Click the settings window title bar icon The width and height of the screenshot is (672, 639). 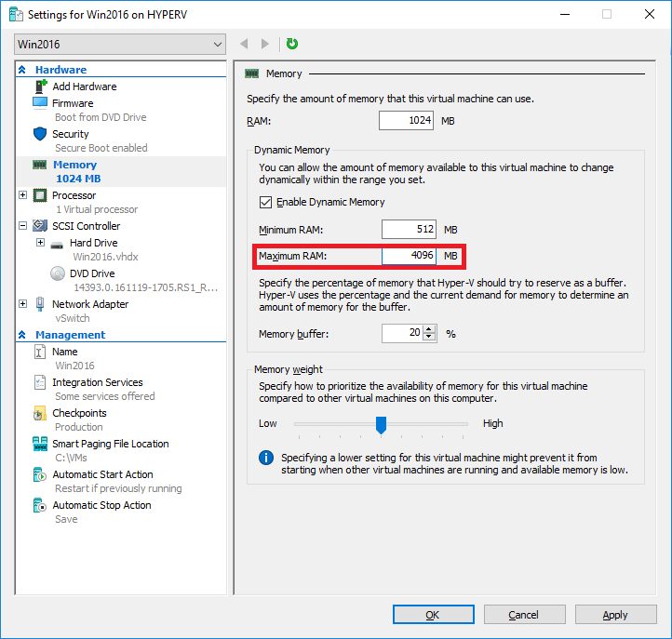point(16,15)
